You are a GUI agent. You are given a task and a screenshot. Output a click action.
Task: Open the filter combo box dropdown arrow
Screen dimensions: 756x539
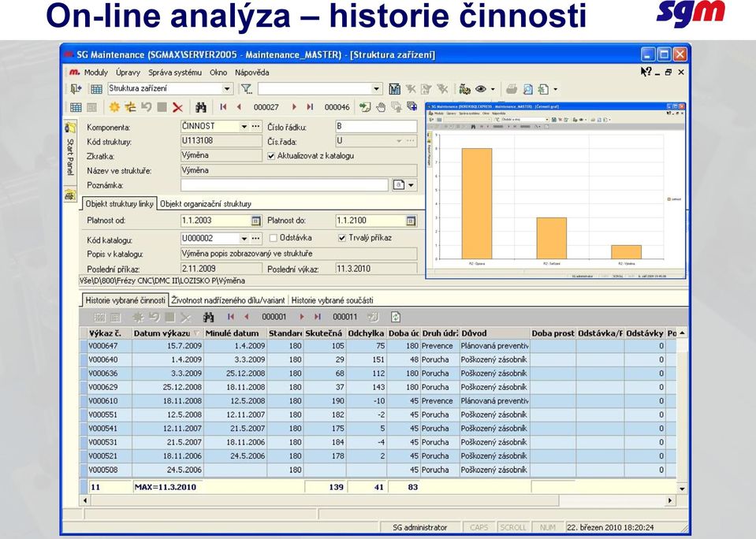point(377,89)
